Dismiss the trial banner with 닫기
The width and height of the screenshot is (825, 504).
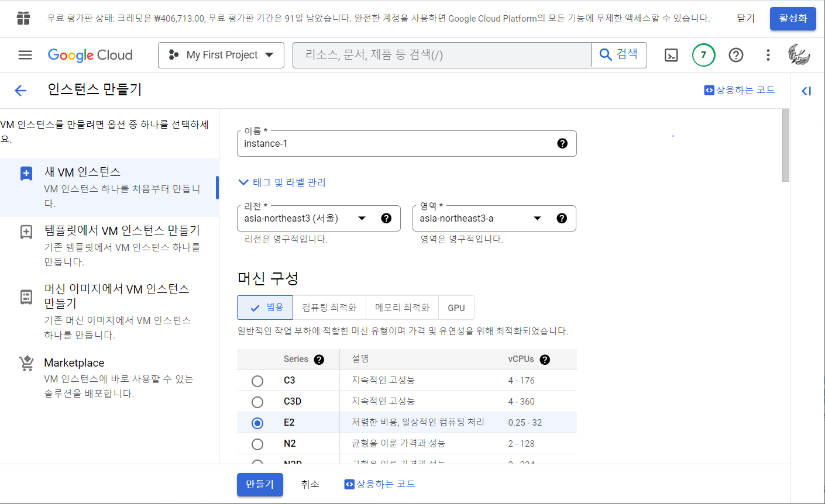coord(746,19)
